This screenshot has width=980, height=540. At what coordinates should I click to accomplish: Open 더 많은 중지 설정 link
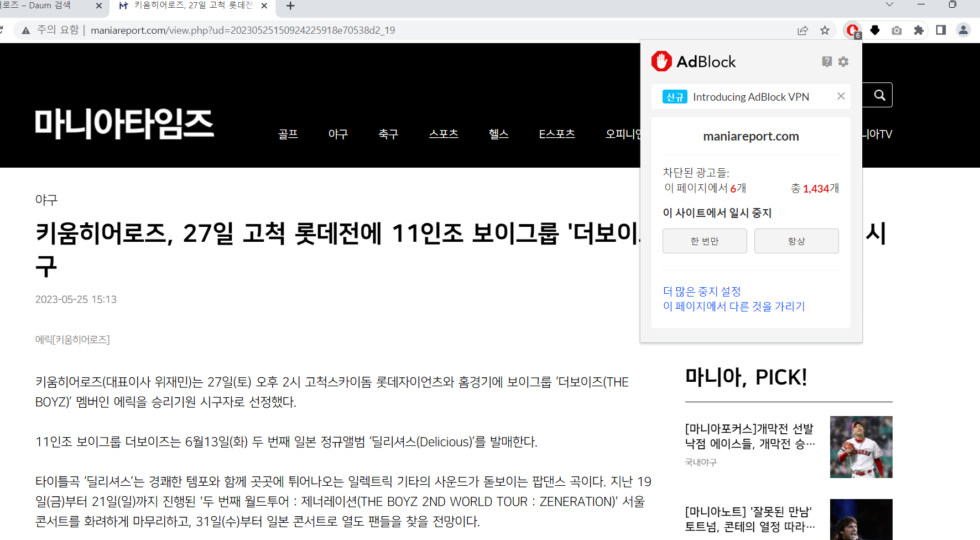click(702, 291)
